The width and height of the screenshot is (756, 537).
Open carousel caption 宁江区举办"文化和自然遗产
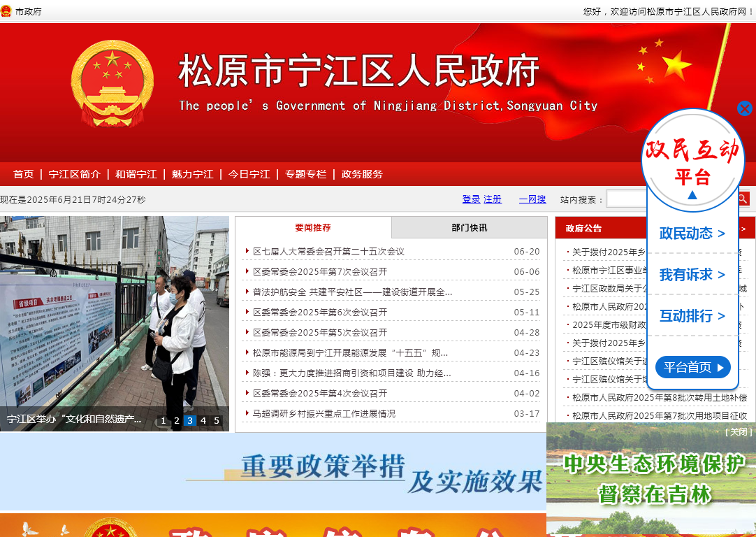point(74,419)
